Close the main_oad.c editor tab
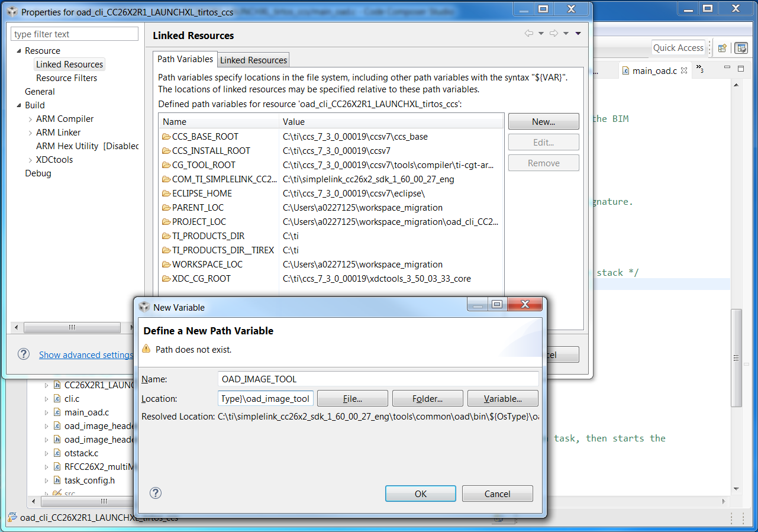The height and width of the screenshot is (532, 758). [684, 70]
